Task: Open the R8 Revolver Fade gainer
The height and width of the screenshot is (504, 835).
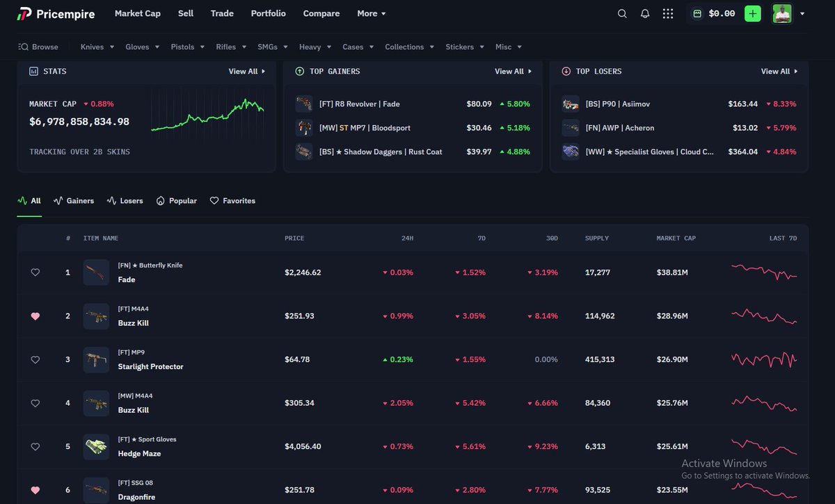Action: [413, 104]
